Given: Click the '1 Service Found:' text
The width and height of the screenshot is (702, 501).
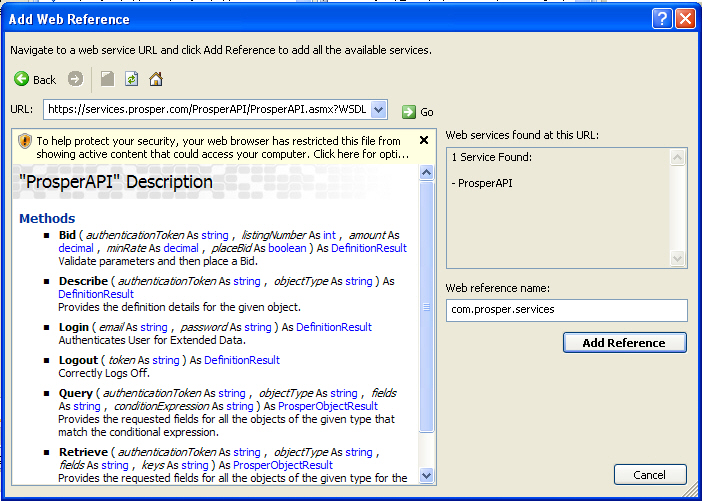Looking at the screenshot, I should pos(492,157).
